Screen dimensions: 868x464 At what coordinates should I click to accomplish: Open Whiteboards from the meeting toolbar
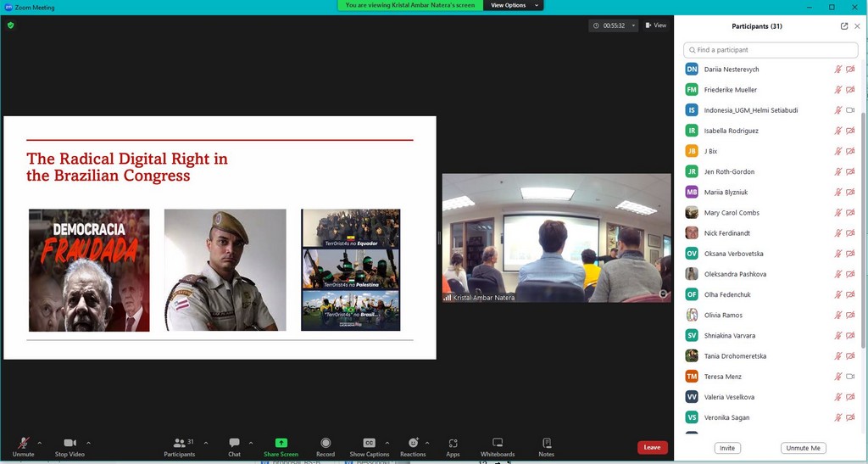[x=498, y=444]
